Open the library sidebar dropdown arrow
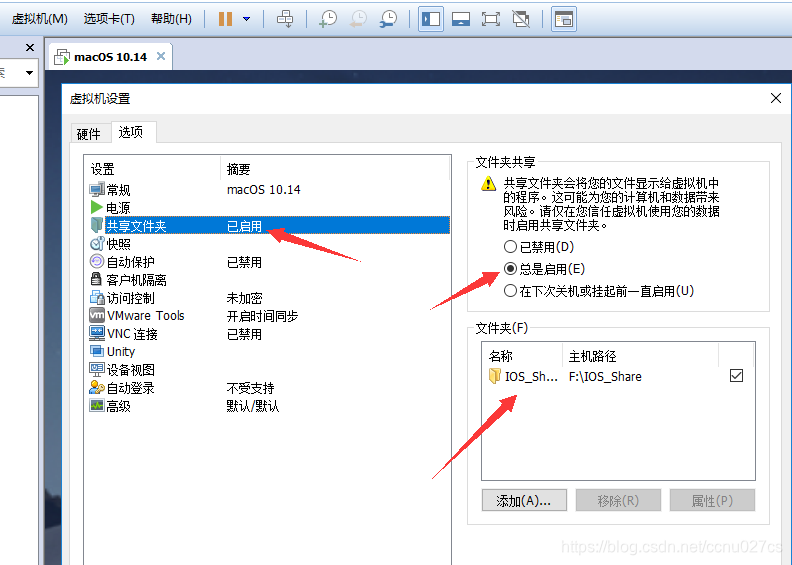Screen dimensions: 792x565 pyautogui.click(x=30, y=73)
